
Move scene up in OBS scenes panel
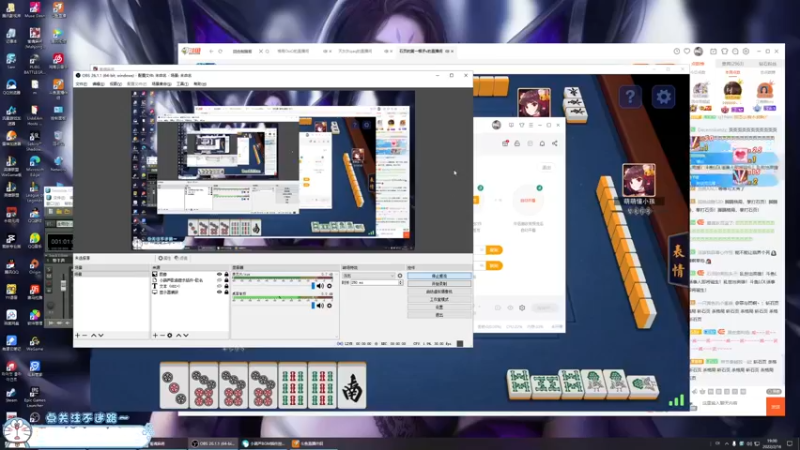93,335
